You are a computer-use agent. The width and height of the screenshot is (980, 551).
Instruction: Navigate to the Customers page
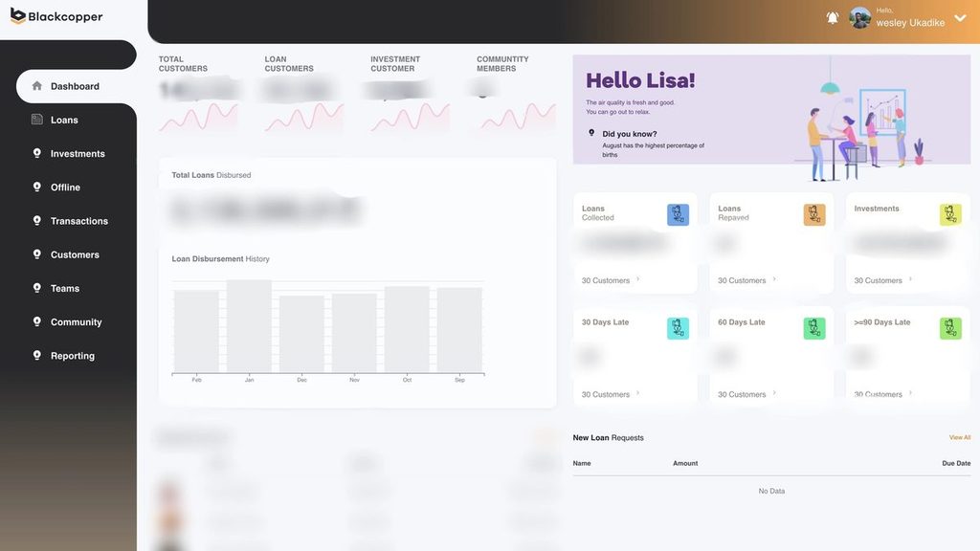tap(75, 254)
